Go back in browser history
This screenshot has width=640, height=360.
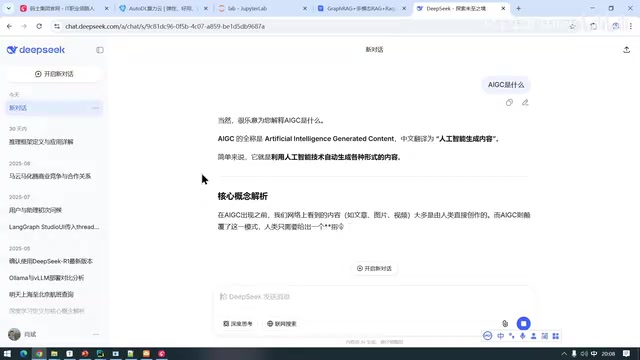coord(9,26)
